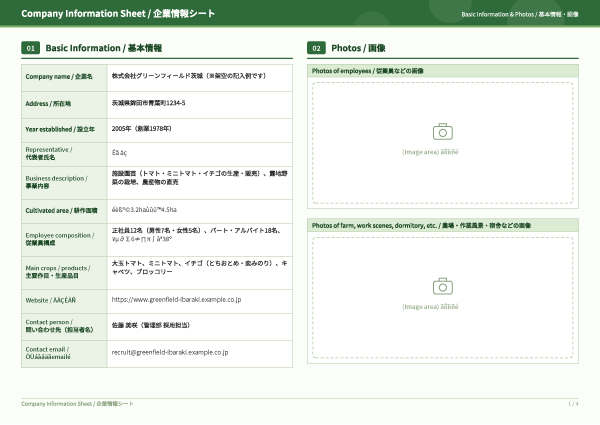Click '(Image area)' caption in farm photo box
600x425 pixels.
[430, 306]
